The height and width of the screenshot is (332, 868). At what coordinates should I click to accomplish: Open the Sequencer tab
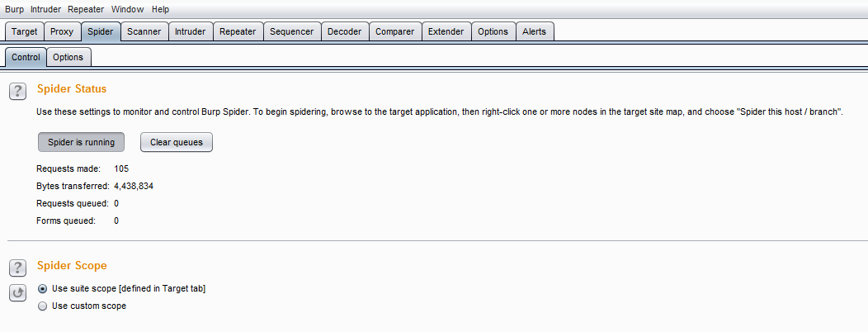point(293,31)
